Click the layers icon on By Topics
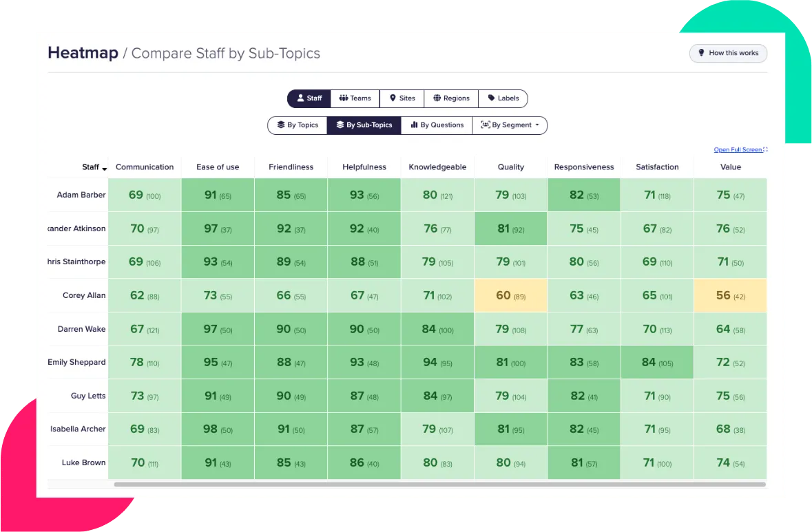 tap(281, 125)
